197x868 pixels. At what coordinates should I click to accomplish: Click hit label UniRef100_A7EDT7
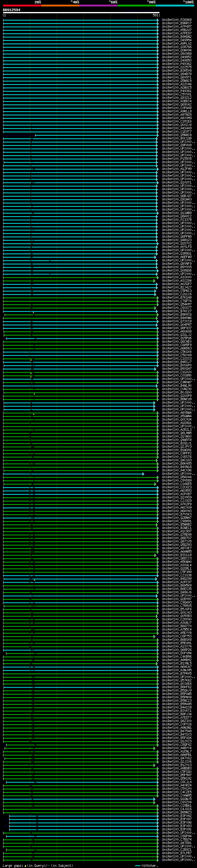[x=177, y=717]
